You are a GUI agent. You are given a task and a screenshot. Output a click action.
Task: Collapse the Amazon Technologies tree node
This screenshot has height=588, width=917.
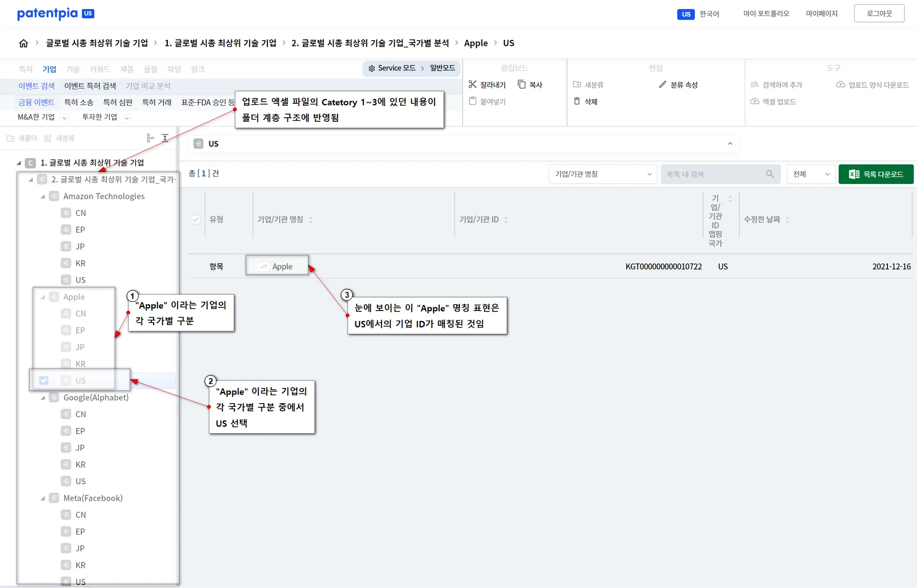[x=43, y=196]
